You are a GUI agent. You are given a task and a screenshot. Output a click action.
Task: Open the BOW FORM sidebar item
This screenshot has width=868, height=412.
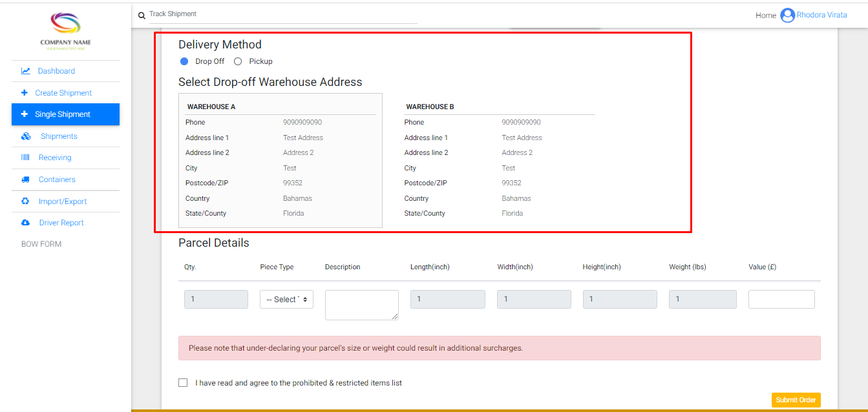41,244
